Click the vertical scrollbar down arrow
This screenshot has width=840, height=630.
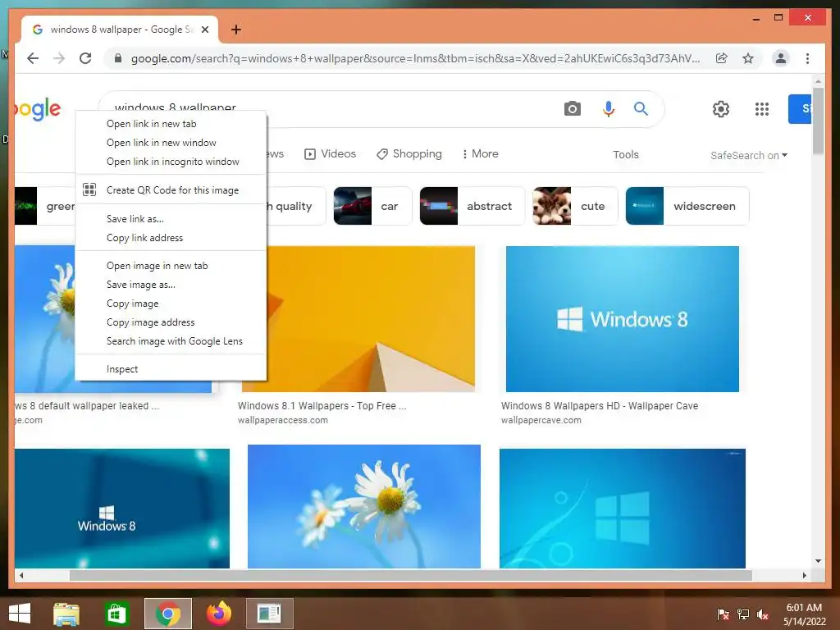[818, 561]
